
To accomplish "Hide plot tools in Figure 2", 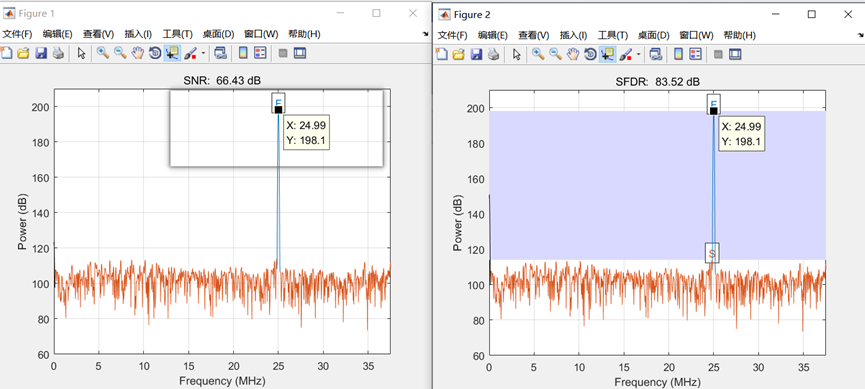I will point(718,54).
